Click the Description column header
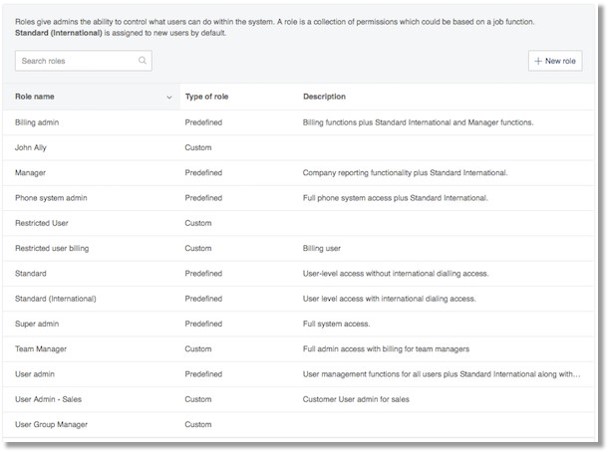This screenshot has width=609, height=453. coord(324,96)
